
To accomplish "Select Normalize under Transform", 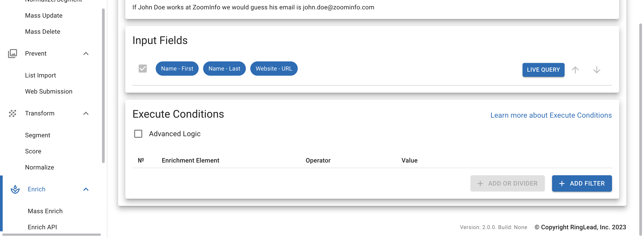I will [x=40, y=167].
